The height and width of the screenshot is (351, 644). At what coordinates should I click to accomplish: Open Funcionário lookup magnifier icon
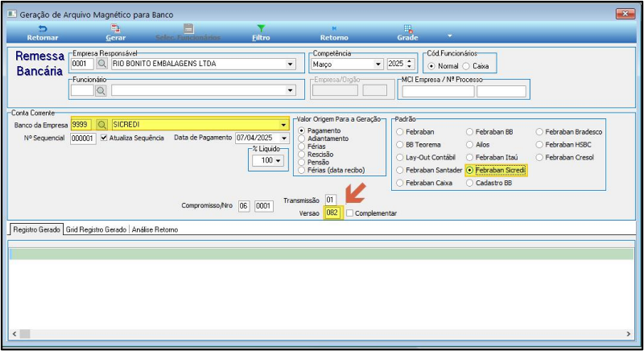tap(100, 91)
